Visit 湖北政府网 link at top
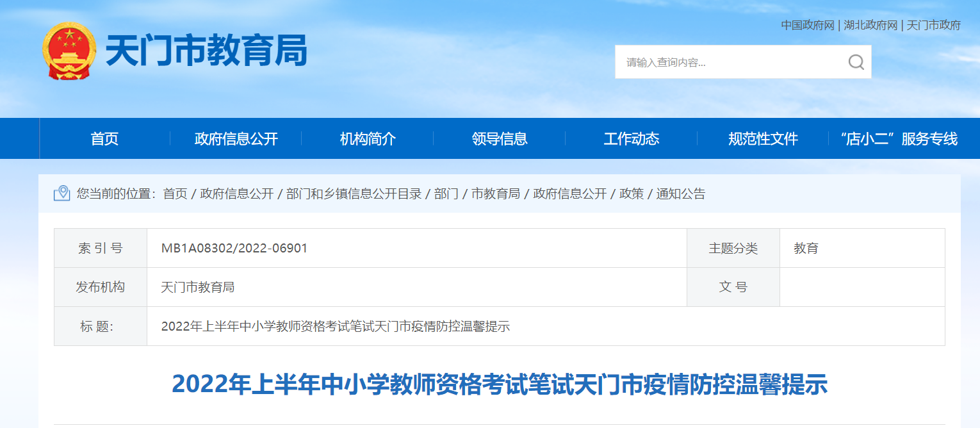Viewport: 980px width, 428px height. [870, 26]
